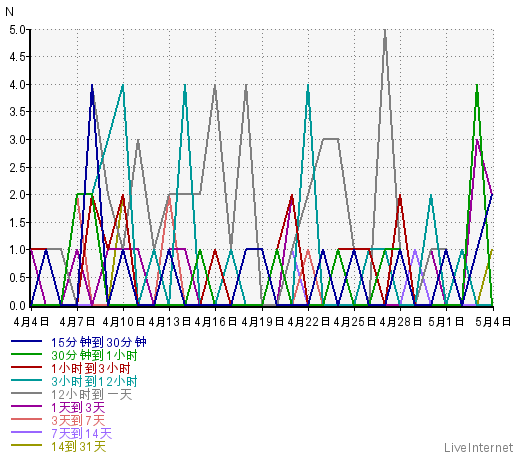The image size is (520, 457).
Task: Click the LiveInternet watermark text
Action: [478, 447]
